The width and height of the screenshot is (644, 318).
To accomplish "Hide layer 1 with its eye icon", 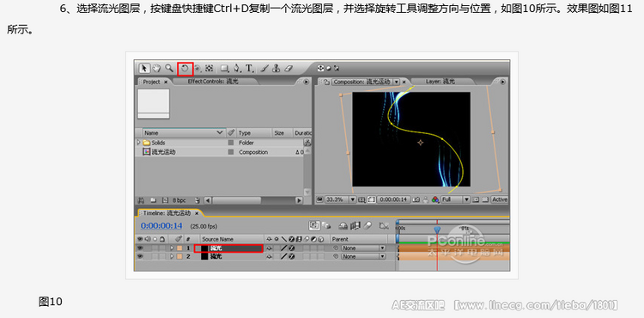I will 140,248.
